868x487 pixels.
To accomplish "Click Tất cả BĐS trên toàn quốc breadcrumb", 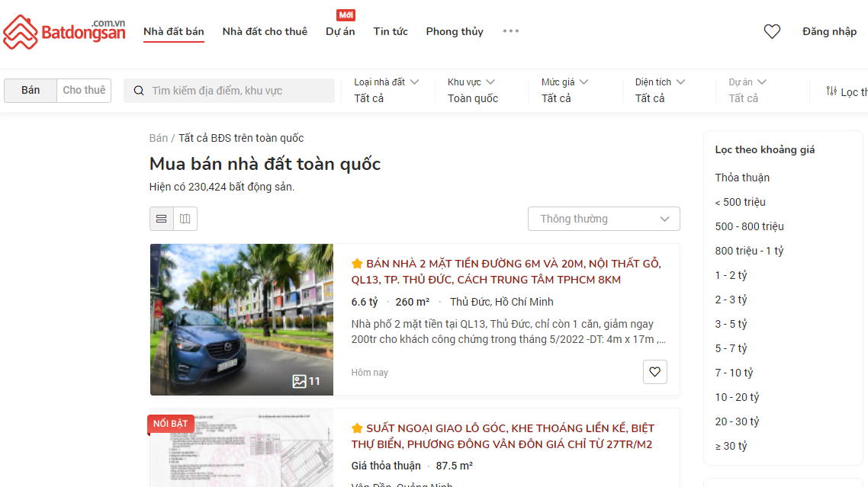I will pyautogui.click(x=241, y=138).
